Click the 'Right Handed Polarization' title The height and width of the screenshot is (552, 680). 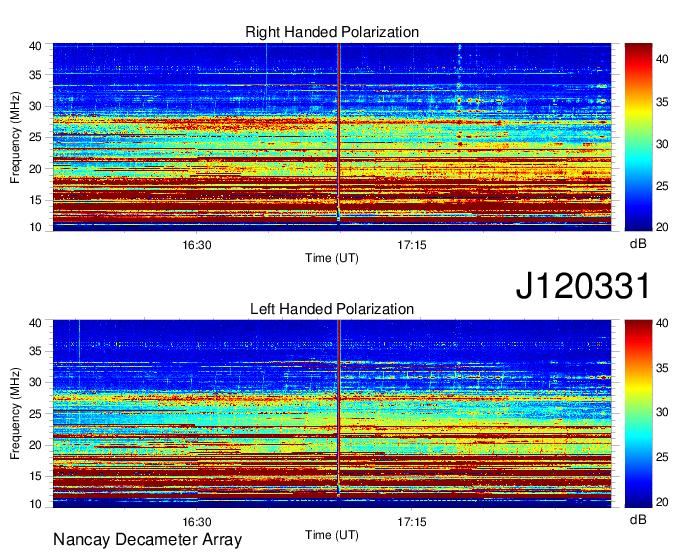332,32
